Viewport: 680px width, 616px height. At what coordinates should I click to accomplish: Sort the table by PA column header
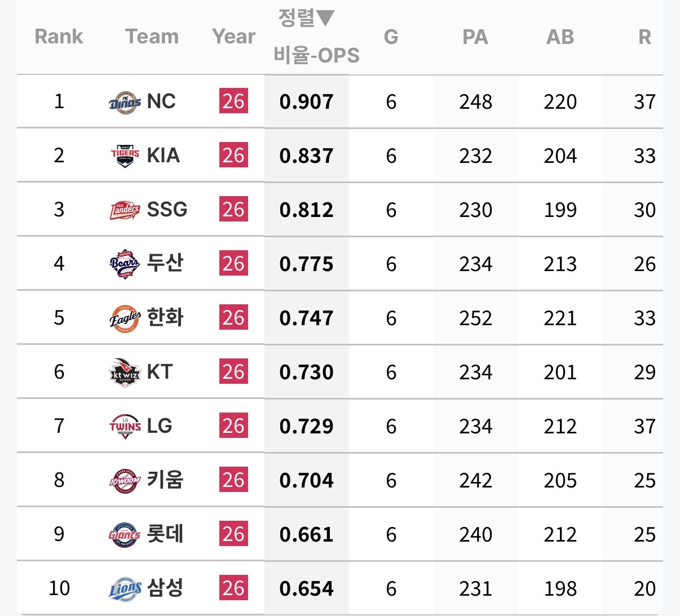(475, 37)
